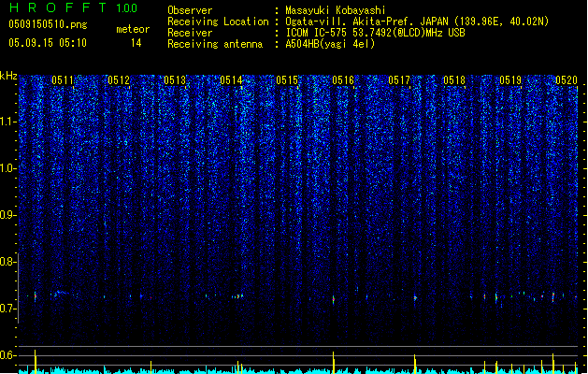This screenshot has height=374, width=588.
Task: Click the 0516 time marker
Action: 343,80
